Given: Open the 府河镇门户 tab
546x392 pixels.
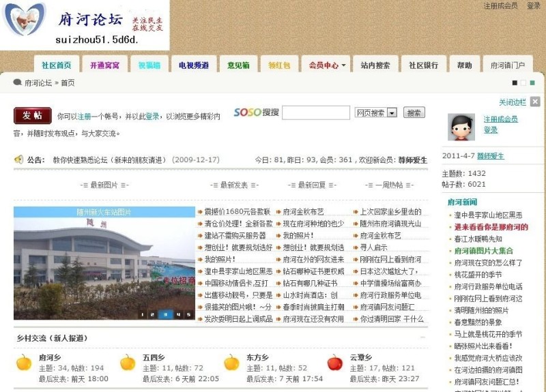Looking at the screenshot, I should click(x=507, y=65).
